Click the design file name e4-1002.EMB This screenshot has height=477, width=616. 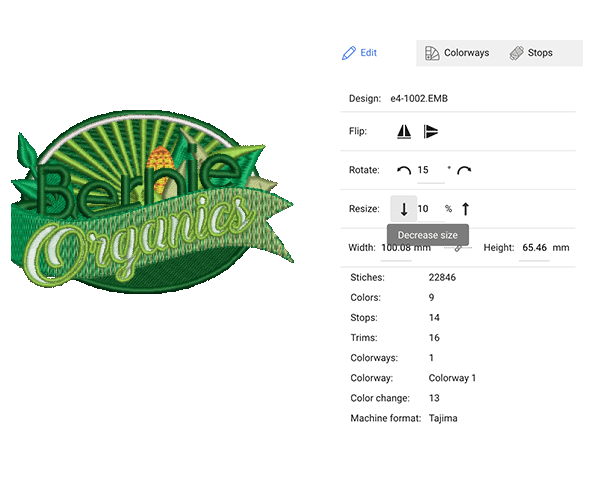click(426, 99)
